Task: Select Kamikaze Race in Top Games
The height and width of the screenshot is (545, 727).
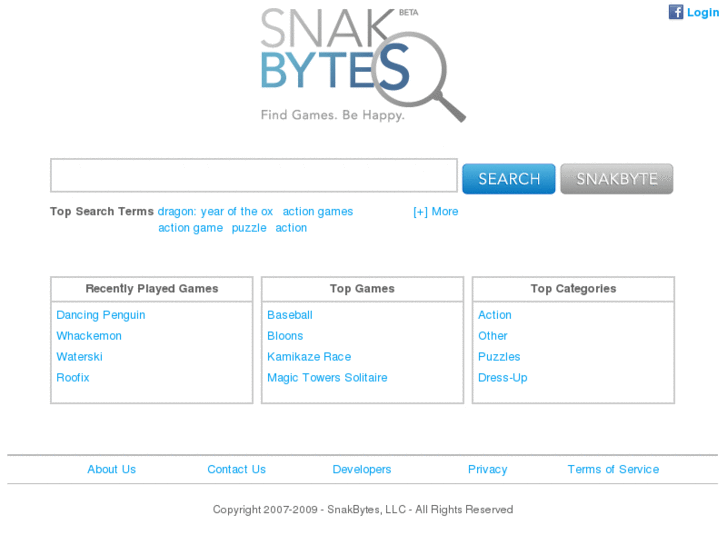Action: 309,357
